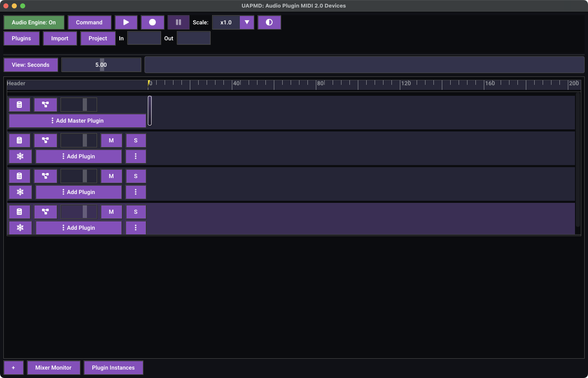This screenshot has width=588, height=378.
Task: Switch the View: Seconds time mode
Action: [31, 65]
